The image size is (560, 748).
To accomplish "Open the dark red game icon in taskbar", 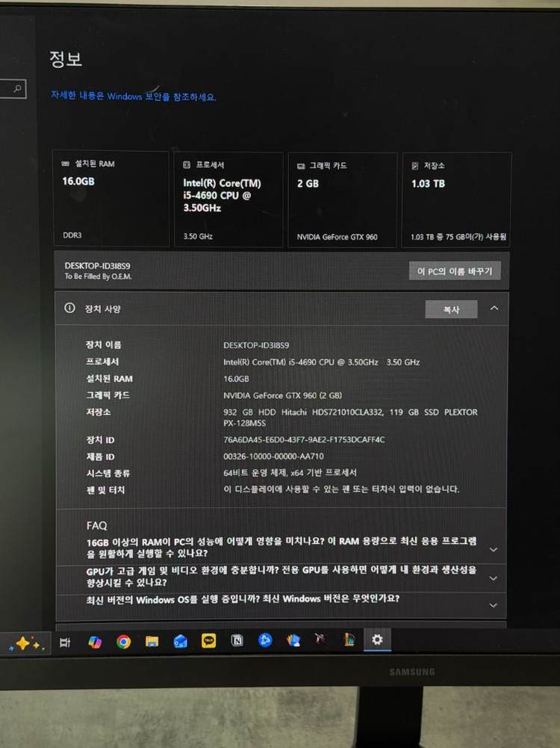I will coord(321,640).
